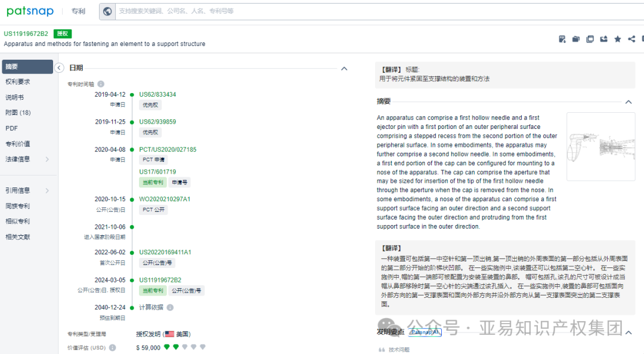Star this patent as a favorite

coord(618,39)
